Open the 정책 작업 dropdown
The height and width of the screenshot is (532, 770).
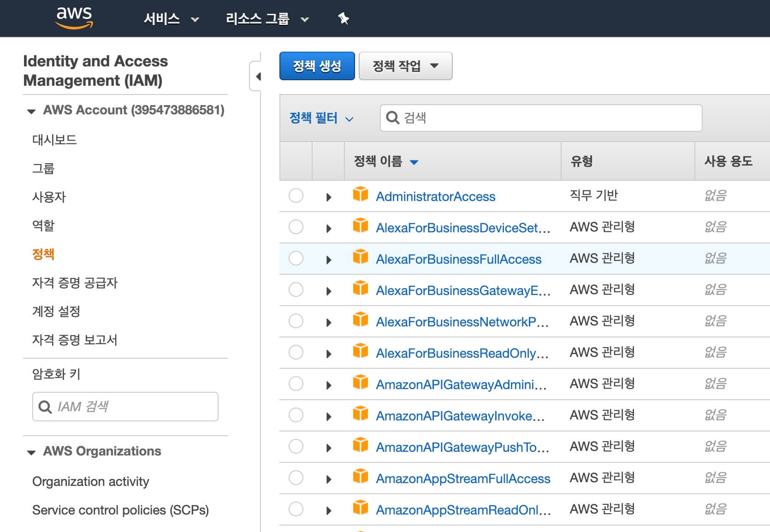405,66
